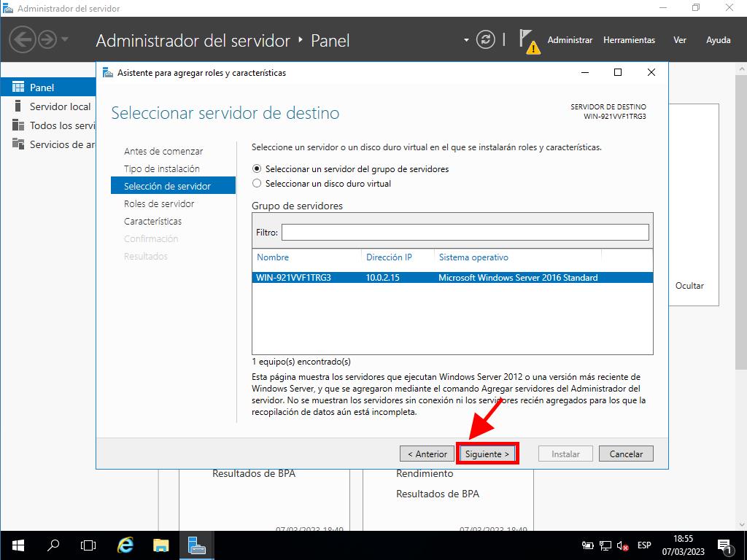
Task: Open File Explorer from taskbar
Action: point(161,545)
